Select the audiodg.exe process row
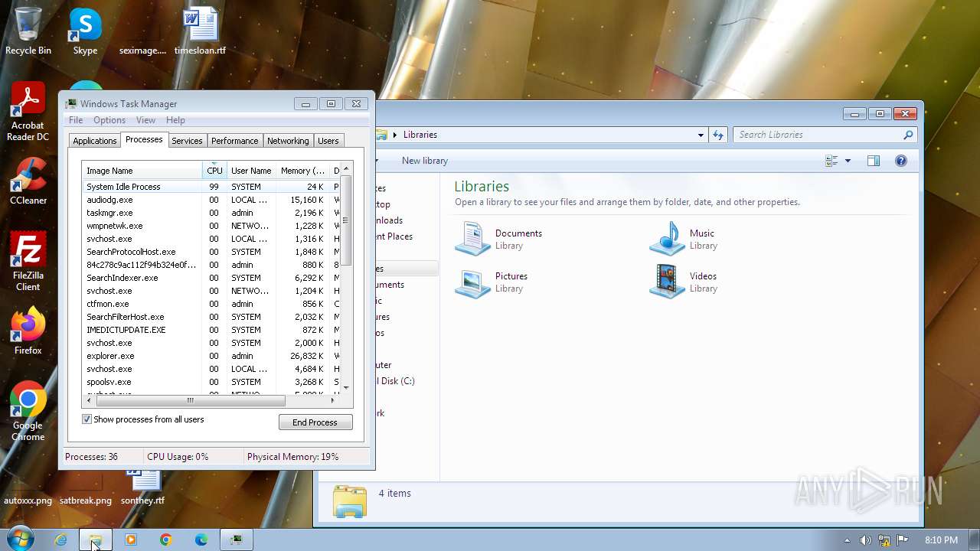Viewport: 980px width, 551px height. [x=211, y=200]
